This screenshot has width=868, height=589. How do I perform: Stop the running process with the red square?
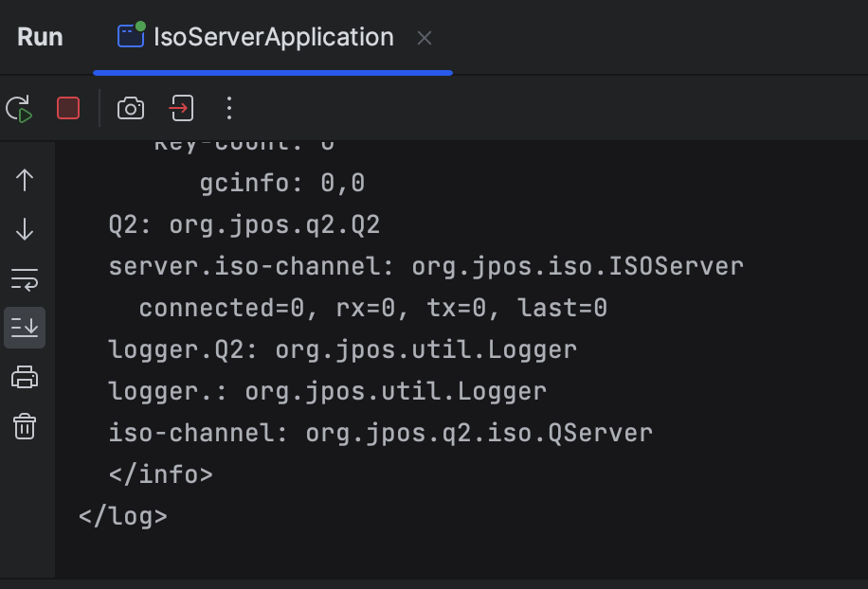[68, 108]
